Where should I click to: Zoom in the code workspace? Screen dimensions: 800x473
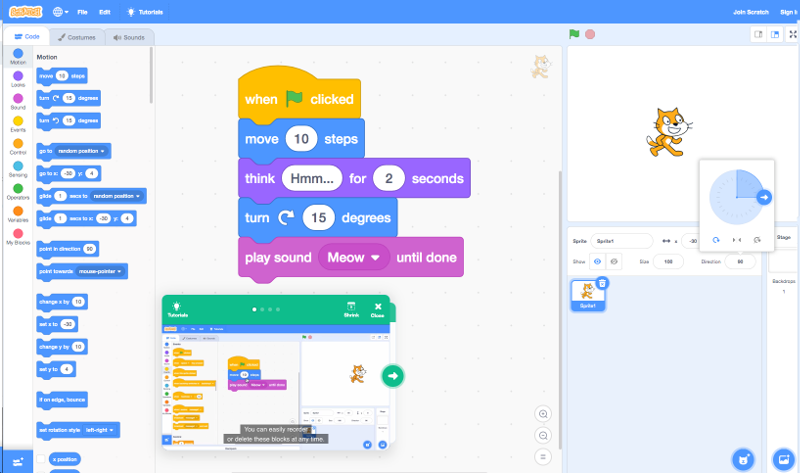543,414
